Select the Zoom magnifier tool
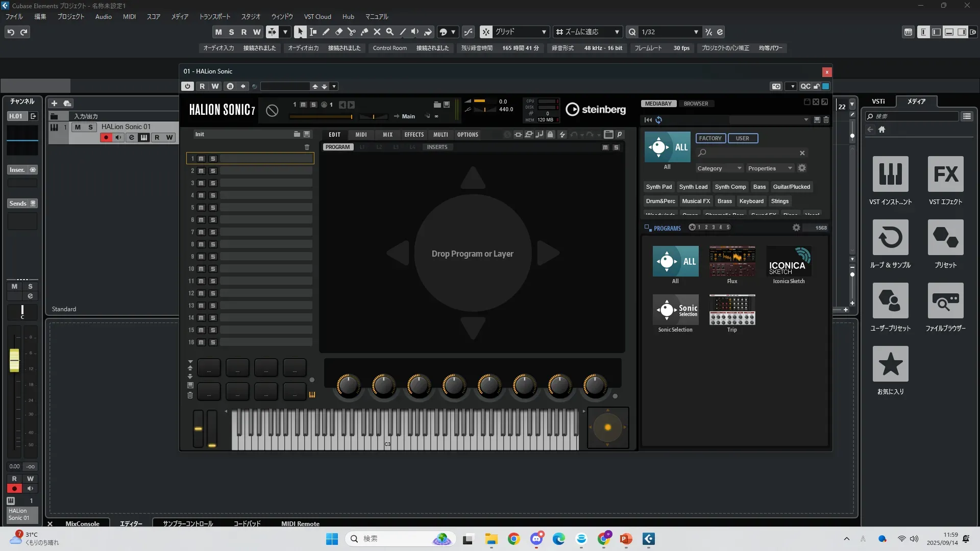Screen dimensions: 980x551 click(390, 32)
